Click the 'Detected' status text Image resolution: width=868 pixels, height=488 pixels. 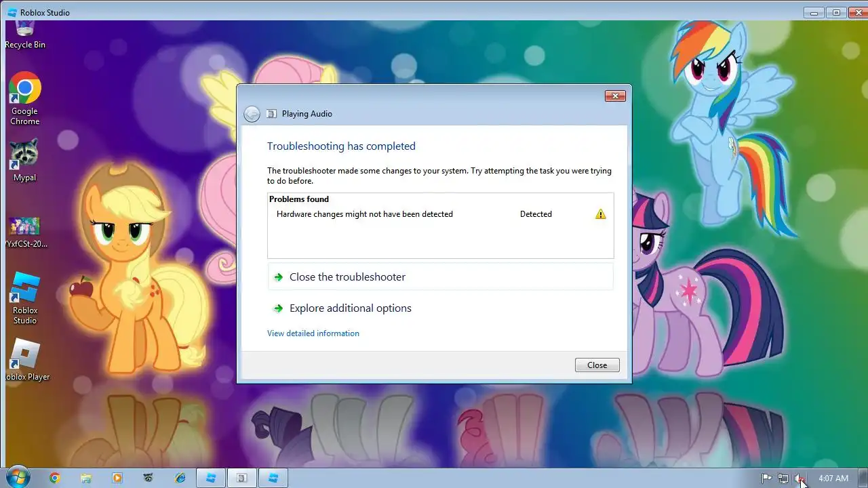click(x=536, y=214)
